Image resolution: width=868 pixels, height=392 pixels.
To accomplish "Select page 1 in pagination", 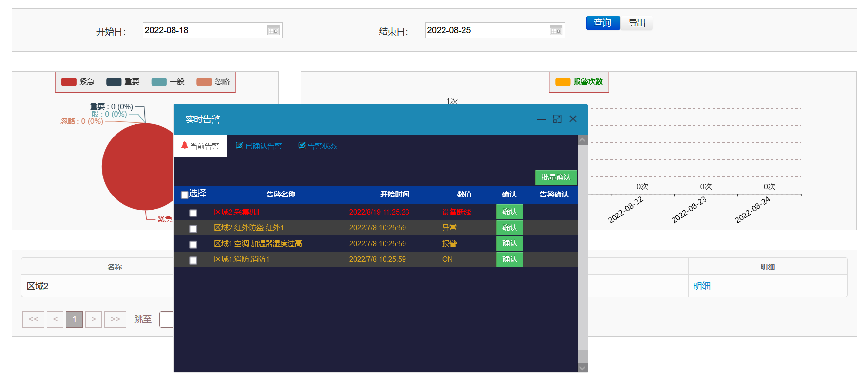I will click(x=74, y=319).
